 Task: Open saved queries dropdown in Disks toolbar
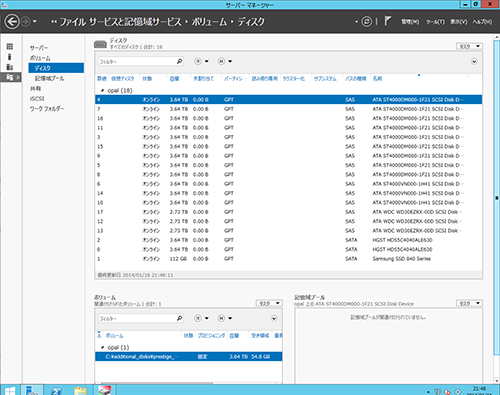click(x=225, y=61)
